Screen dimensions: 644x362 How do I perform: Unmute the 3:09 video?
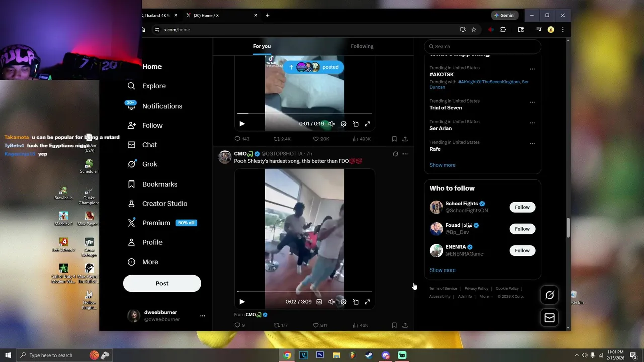(331, 302)
